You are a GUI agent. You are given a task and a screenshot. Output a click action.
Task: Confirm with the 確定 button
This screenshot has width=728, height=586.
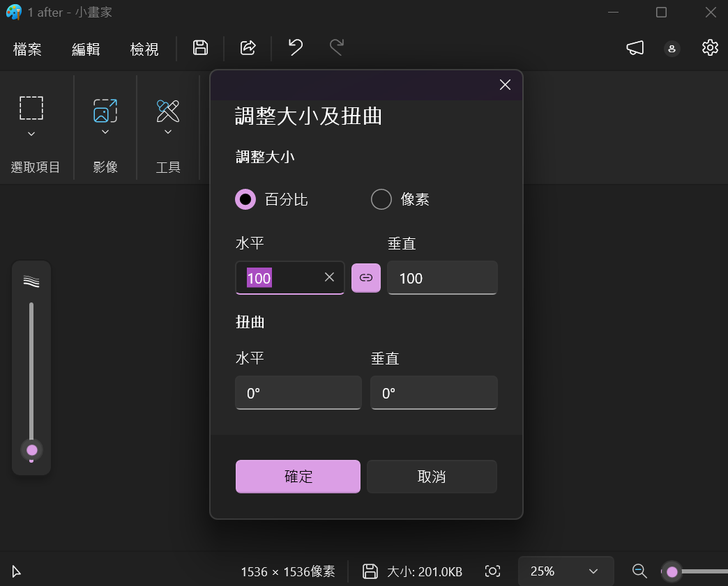click(298, 477)
